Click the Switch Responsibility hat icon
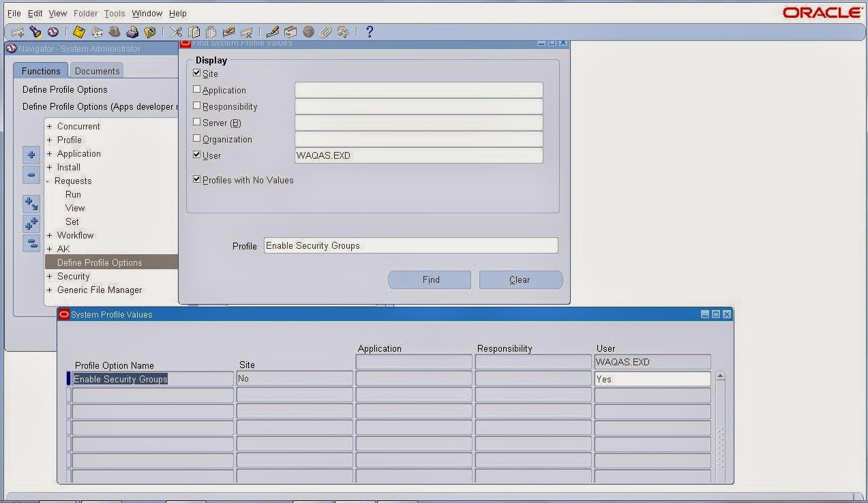The image size is (868, 503). pyautogui.click(x=115, y=31)
